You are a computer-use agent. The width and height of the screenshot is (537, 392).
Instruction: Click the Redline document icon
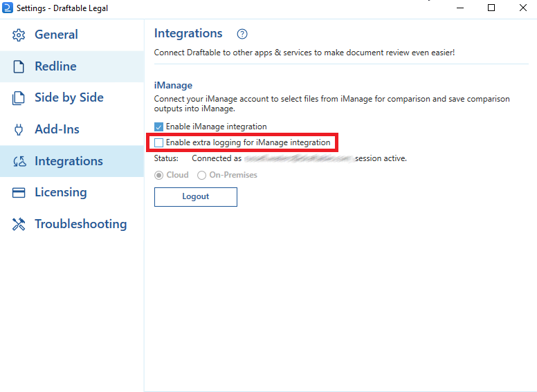pos(19,66)
